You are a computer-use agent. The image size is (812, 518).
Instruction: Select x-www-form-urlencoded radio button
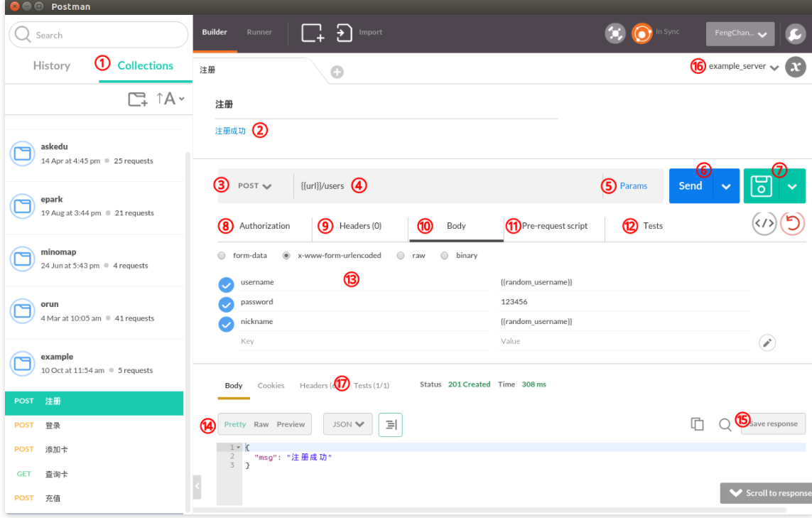tap(286, 255)
